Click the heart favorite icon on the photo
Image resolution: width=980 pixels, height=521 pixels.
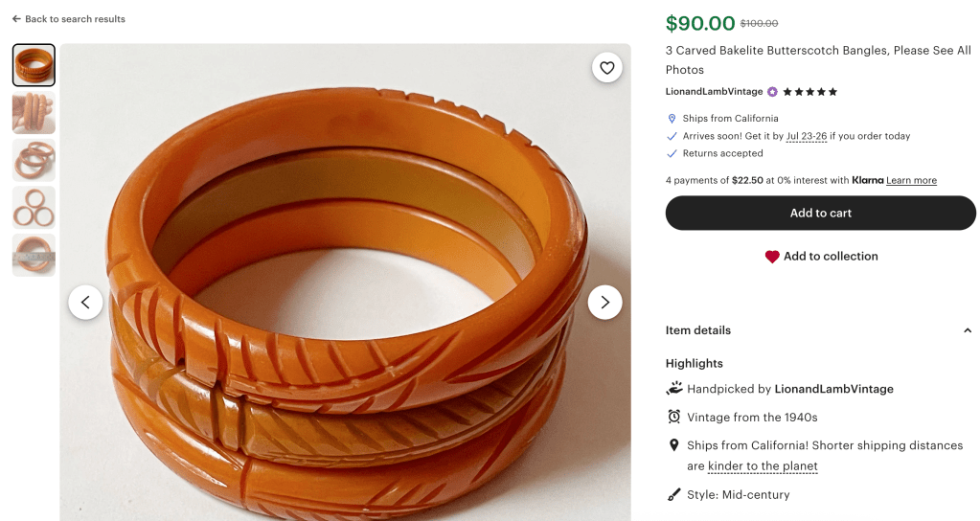point(606,67)
